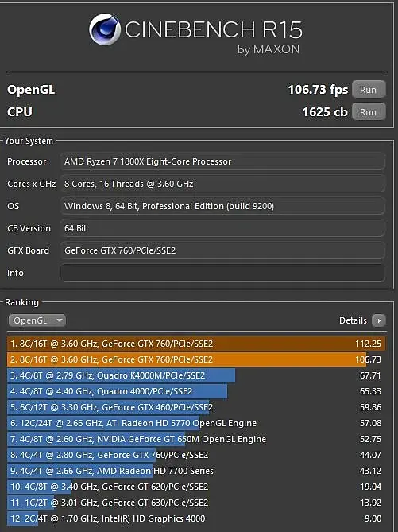Select the Processor name field
Viewport: 398px width, 532px height.
pos(222,161)
